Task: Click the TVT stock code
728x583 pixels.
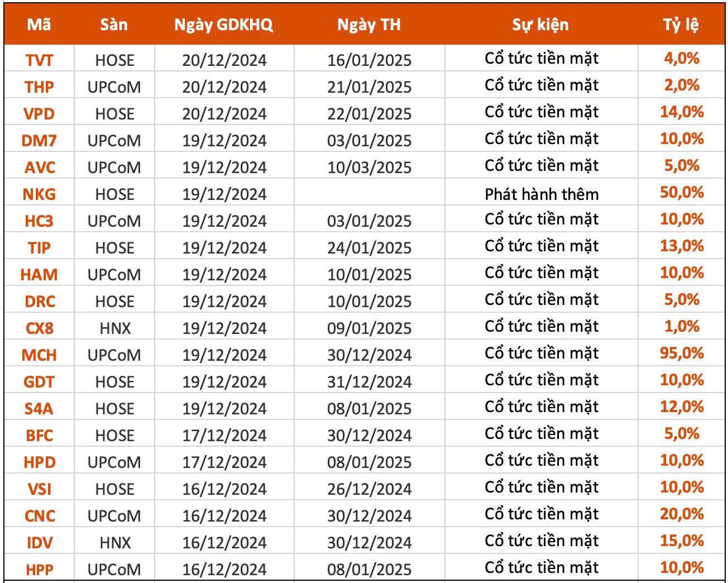Action: [x=39, y=60]
